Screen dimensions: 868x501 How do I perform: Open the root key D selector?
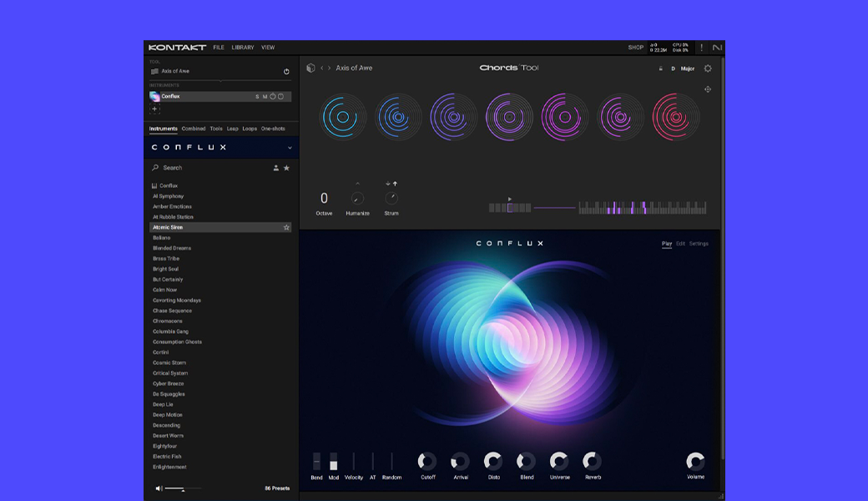[x=674, y=68]
